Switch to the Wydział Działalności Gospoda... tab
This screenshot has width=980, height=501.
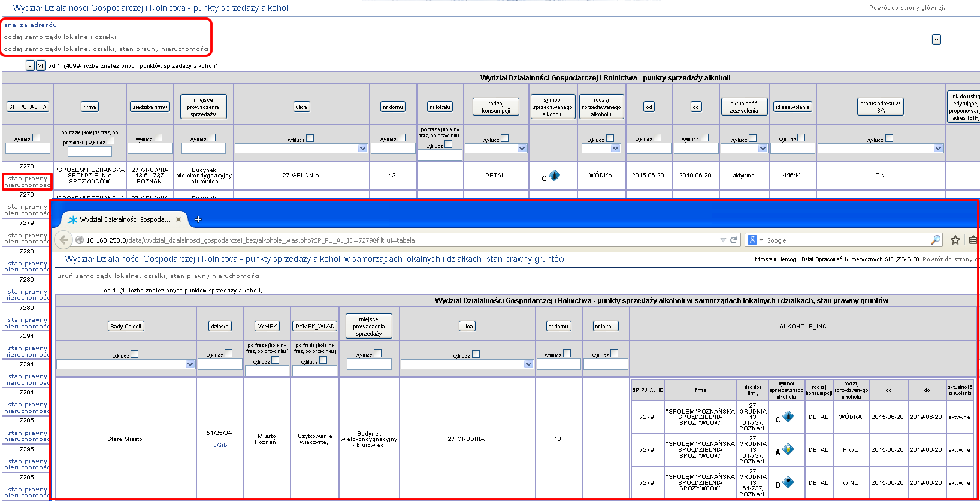point(125,219)
